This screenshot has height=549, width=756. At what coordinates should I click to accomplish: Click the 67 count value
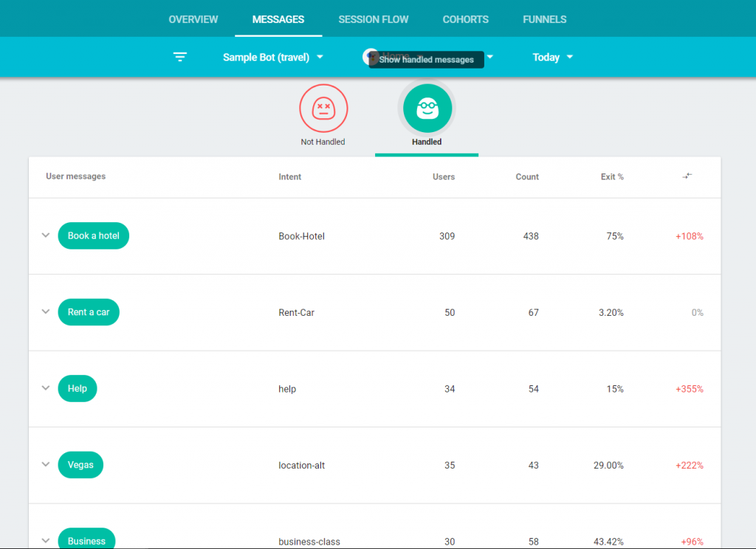tap(533, 312)
